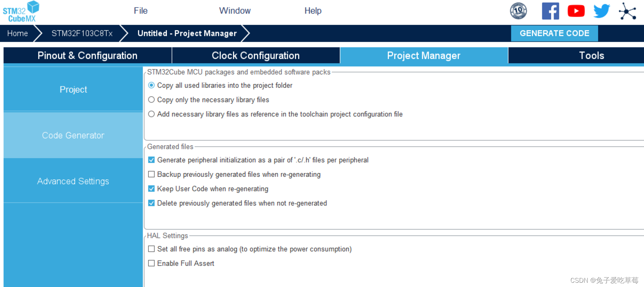
Task: Enable Full Assert checkbox
Action: (x=152, y=263)
